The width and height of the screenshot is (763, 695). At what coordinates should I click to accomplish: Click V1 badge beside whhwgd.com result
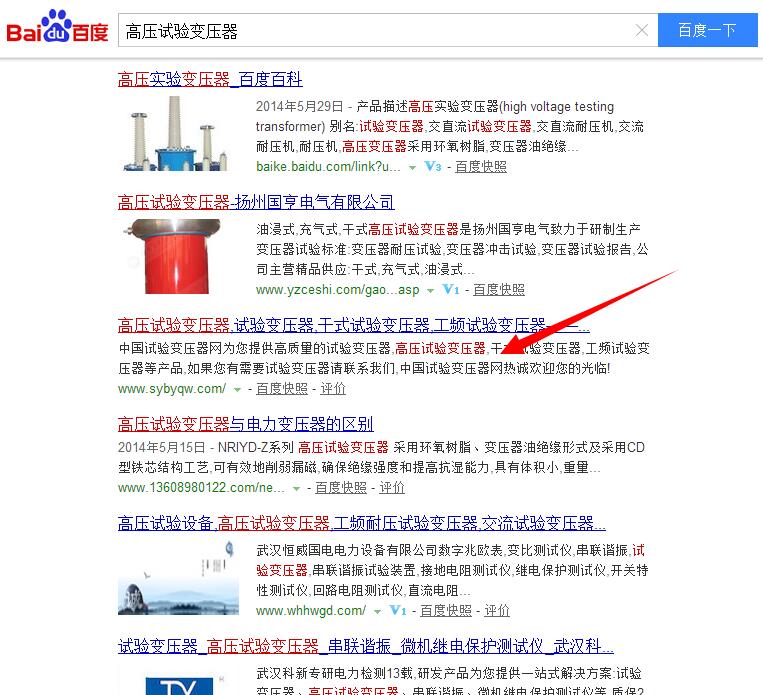[x=398, y=610]
